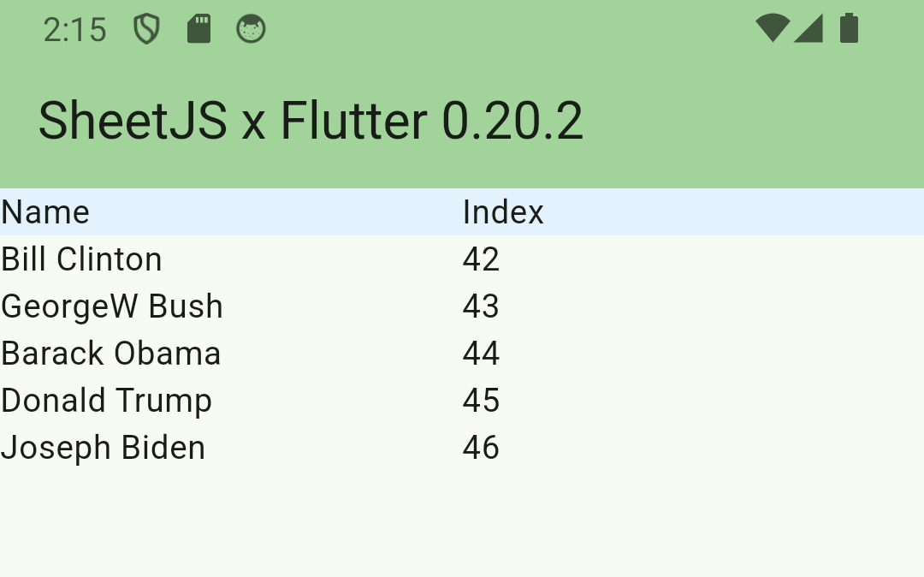This screenshot has height=577, width=924.
Task: Select the Index column header
Action: [503, 212]
